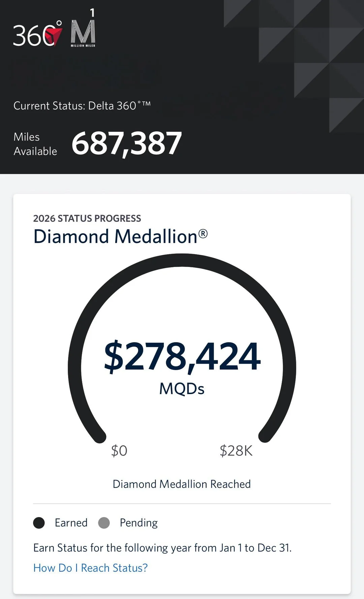Click the gray Pending legend dot
364x599 pixels.
pos(104,523)
